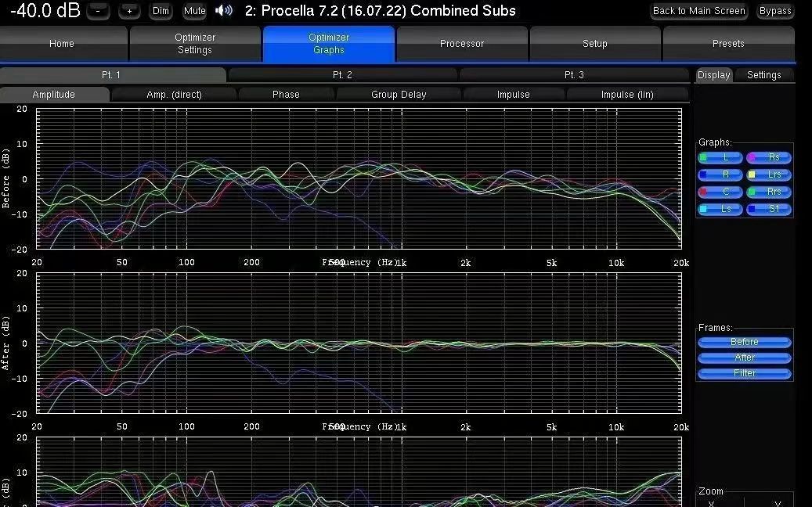Image resolution: width=812 pixels, height=507 pixels.
Task: Toggle the Dim button
Action: tap(161, 11)
